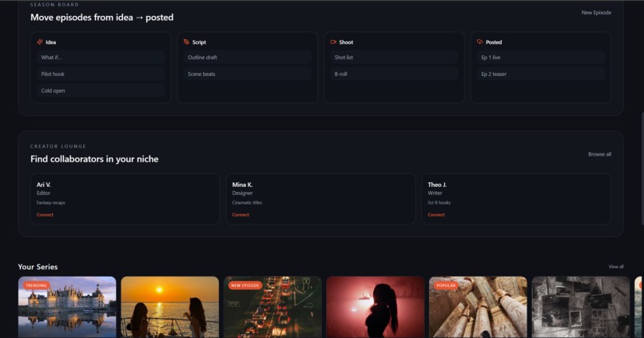The image size is (644, 338).
Task: Connect with Ari V.
Action: pyautogui.click(x=45, y=215)
